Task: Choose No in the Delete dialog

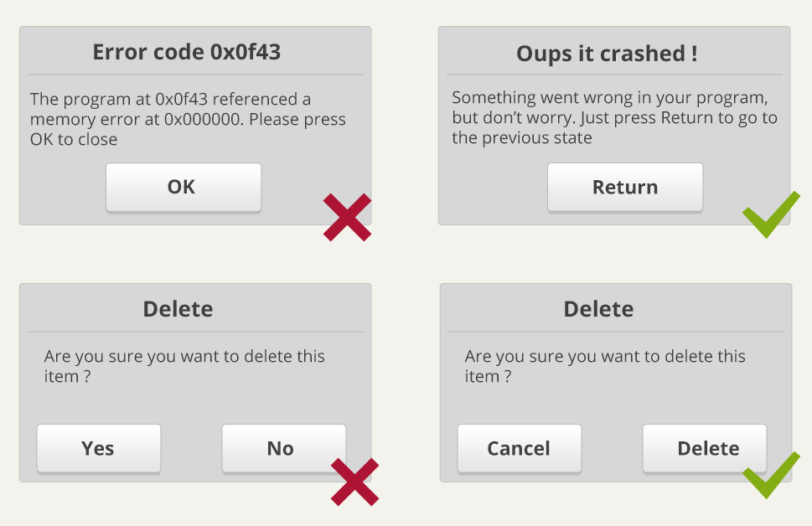Action: click(x=284, y=448)
